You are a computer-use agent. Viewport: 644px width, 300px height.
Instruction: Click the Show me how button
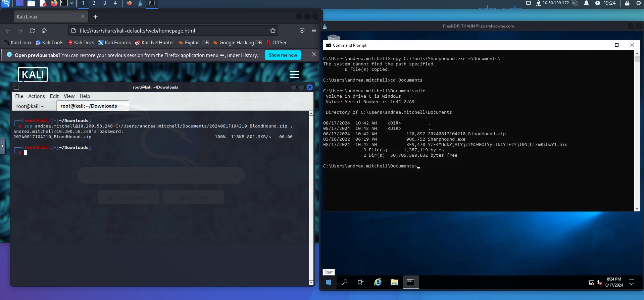pos(283,55)
